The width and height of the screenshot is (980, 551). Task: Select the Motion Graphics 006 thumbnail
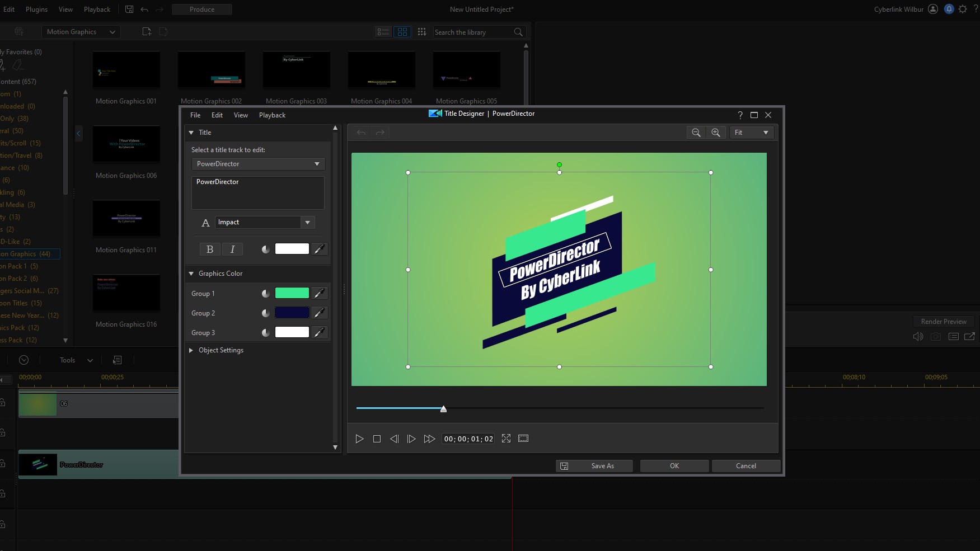pos(126,144)
